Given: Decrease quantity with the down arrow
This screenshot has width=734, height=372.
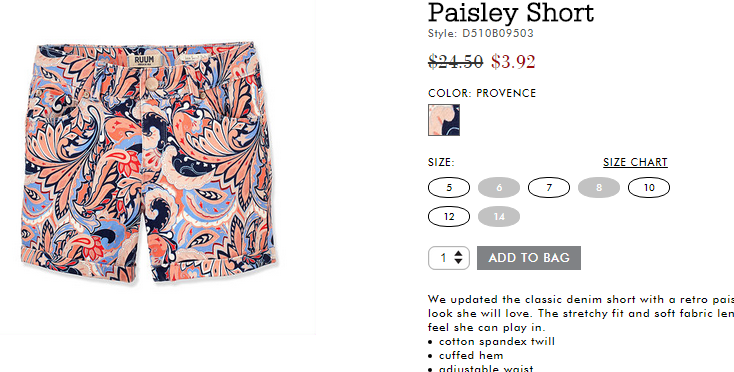Looking at the screenshot, I should tap(458, 262).
